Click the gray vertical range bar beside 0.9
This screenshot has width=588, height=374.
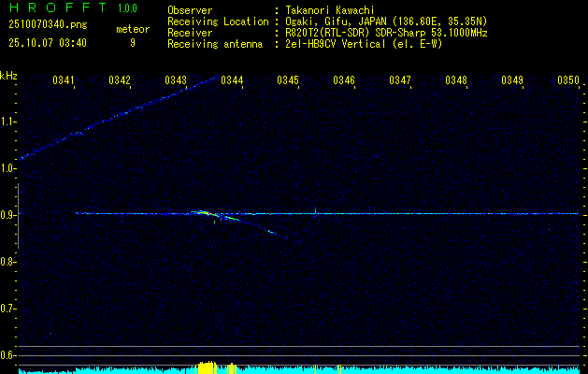(18, 216)
